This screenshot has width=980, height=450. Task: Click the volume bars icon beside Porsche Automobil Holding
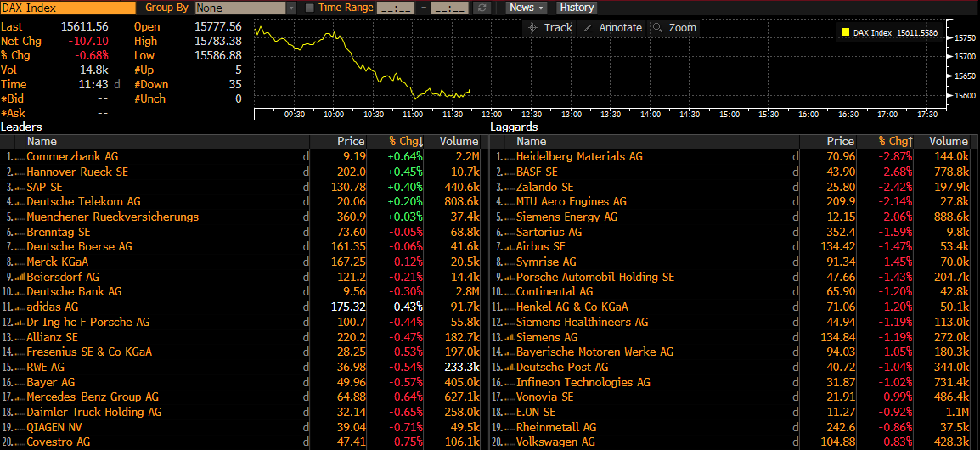509,277
